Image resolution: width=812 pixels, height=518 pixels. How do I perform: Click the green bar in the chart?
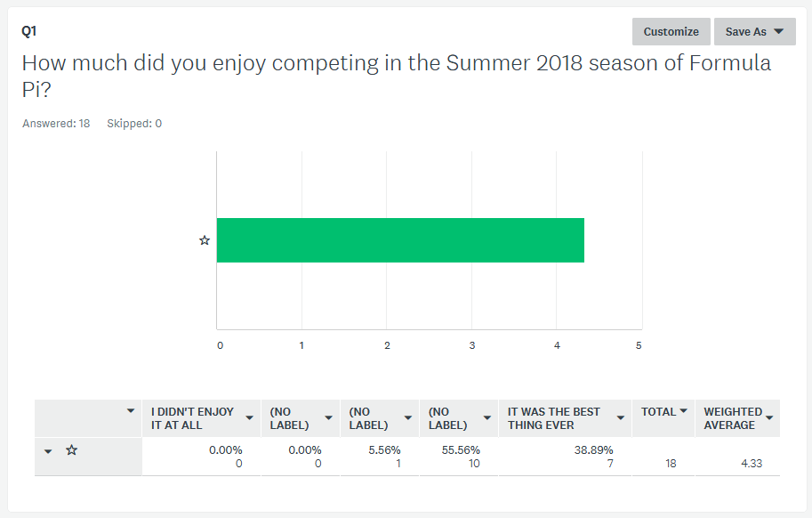point(400,240)
